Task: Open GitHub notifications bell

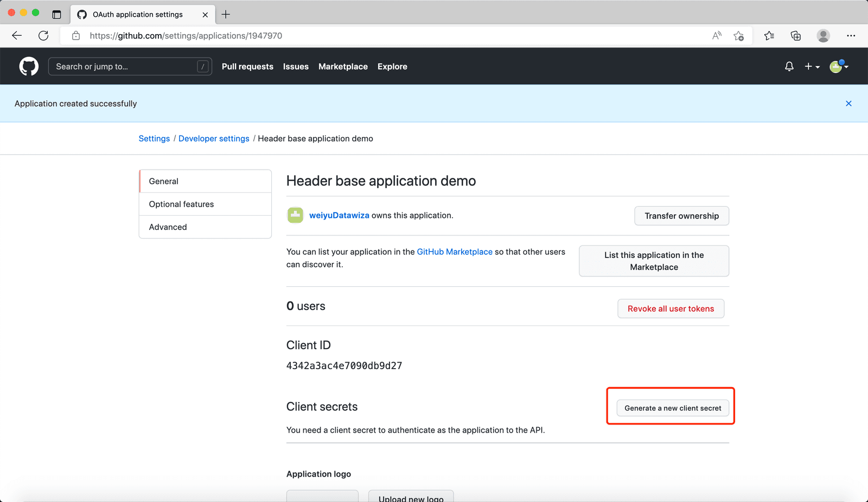Action: (789, 66)
